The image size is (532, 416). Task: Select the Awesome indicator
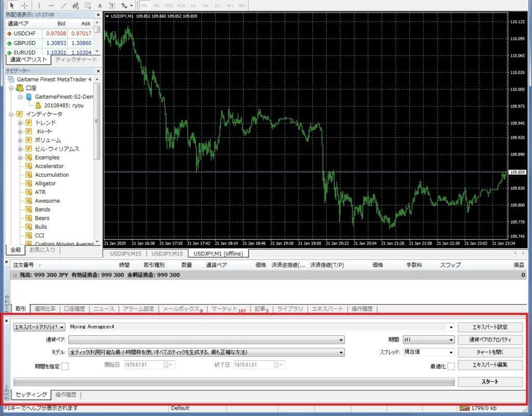(x=47, y=201)
